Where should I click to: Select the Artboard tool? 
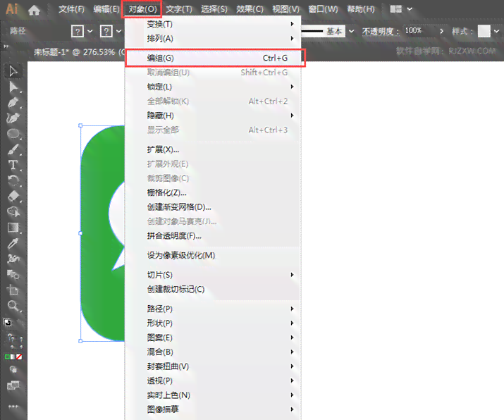(x=13, y=290)
